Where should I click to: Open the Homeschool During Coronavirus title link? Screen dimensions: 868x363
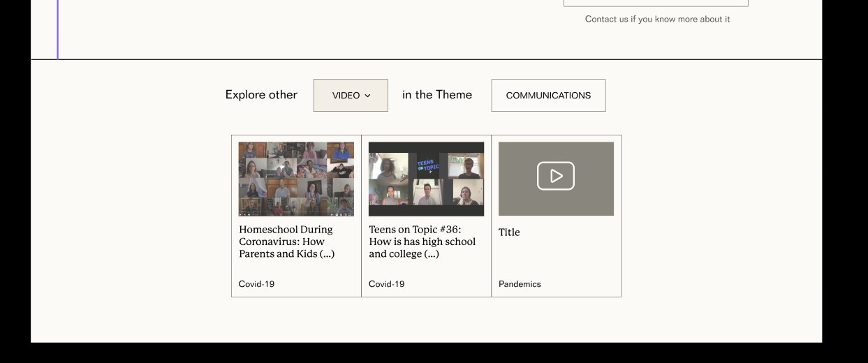click(287, 242)
